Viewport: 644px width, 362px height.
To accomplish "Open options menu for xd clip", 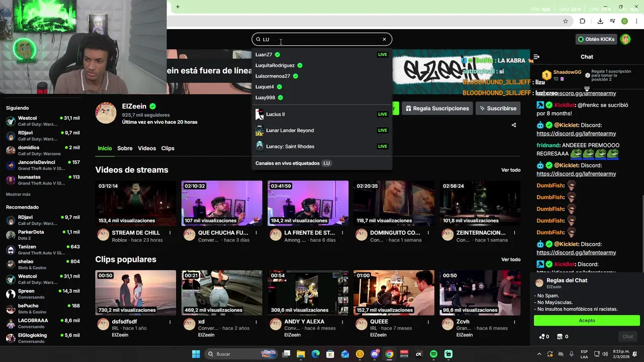I will [x=256, y=322].
